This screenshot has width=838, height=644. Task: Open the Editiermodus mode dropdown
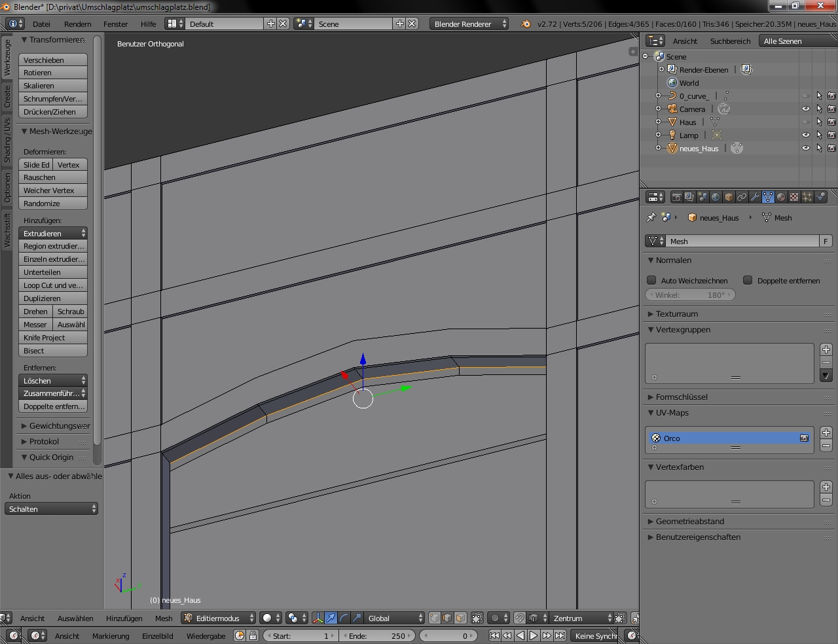pos(219,618)
